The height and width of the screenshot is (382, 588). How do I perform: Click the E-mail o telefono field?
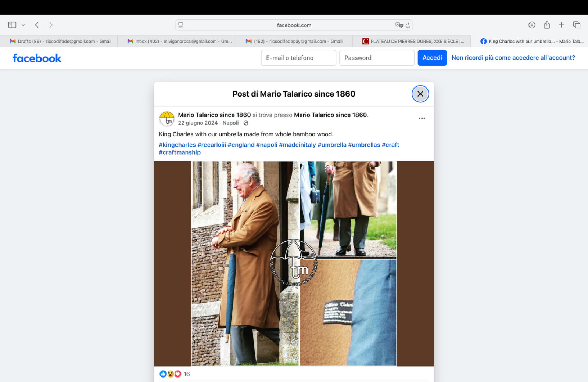[298, 58]
